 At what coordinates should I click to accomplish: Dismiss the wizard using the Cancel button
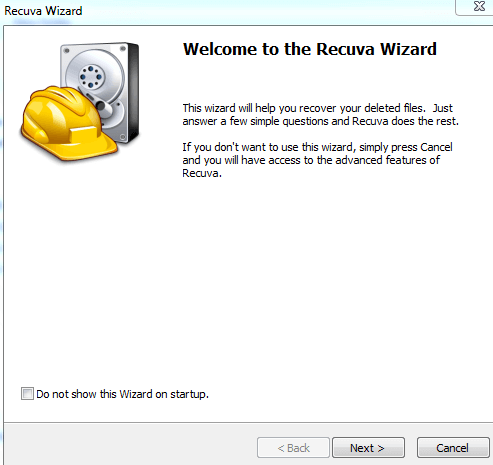point(453,448)
